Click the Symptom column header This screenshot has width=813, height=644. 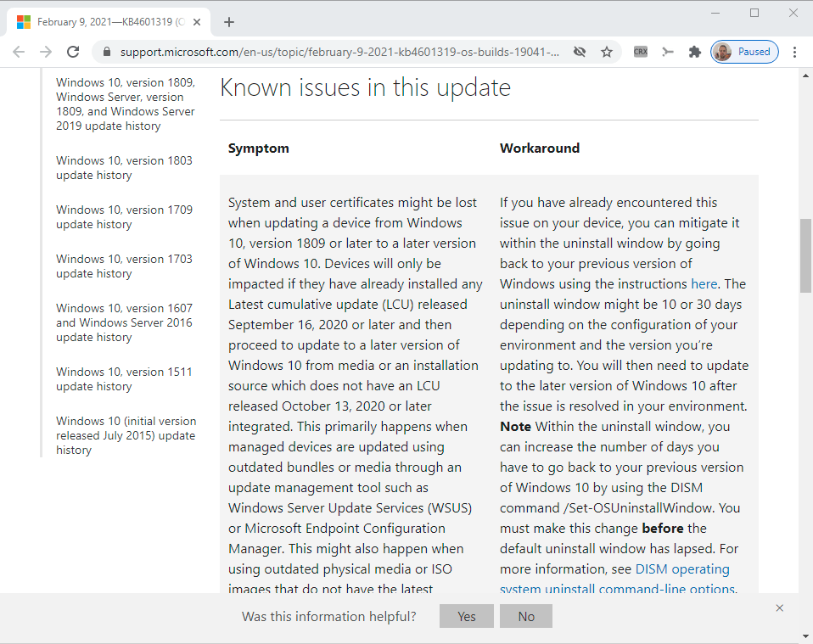click(x=259, y=148)
